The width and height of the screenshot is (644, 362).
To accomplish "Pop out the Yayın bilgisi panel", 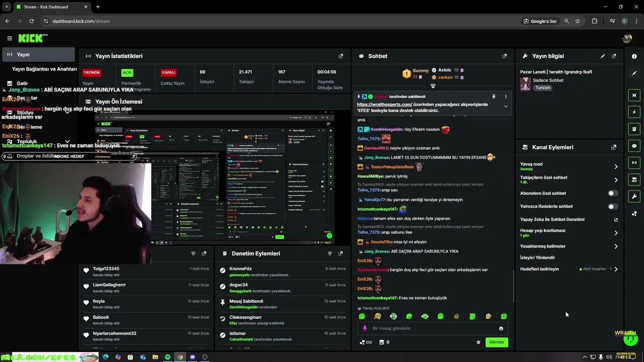I will [x=614, y=56].
